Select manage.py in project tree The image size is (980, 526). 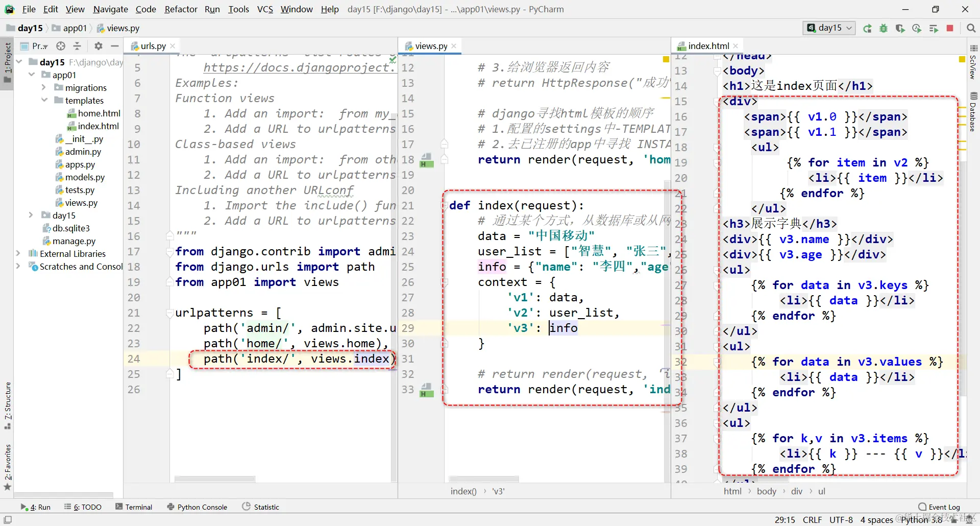pyautogui.click(x=69, y=241)
